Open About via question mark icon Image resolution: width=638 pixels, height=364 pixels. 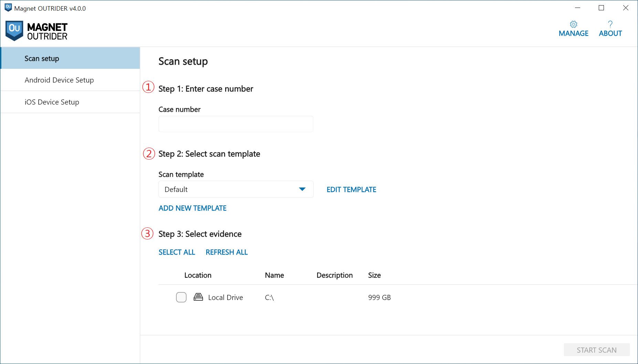coord(610,24)
